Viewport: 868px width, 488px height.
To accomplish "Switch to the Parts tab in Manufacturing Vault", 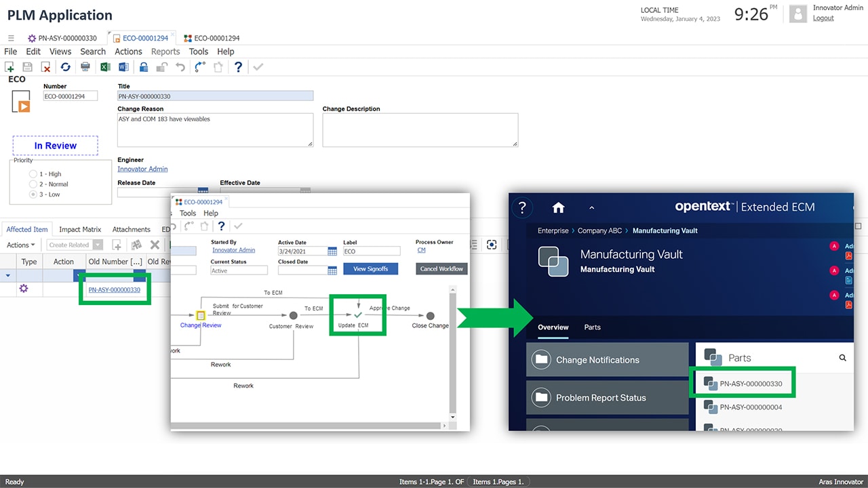I will tap(593, 327).
